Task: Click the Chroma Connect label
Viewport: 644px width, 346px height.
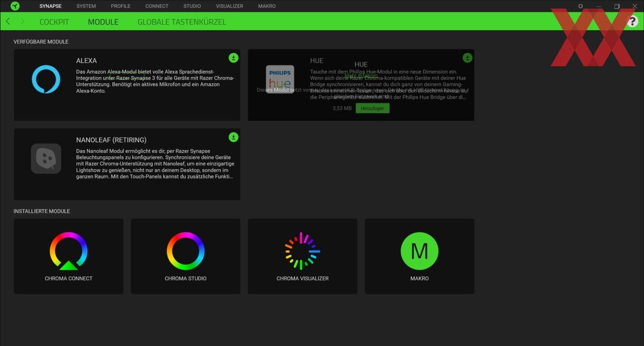Action: tap(69, 278)
